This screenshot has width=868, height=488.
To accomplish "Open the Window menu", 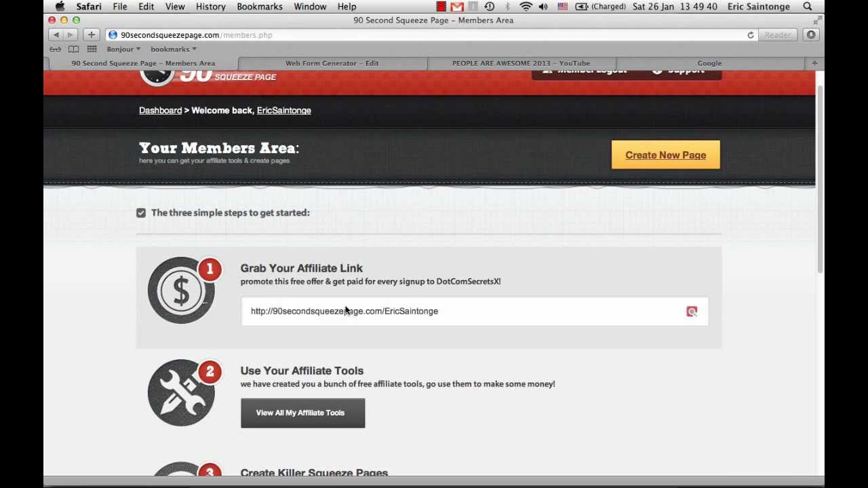I will [310, 6].
